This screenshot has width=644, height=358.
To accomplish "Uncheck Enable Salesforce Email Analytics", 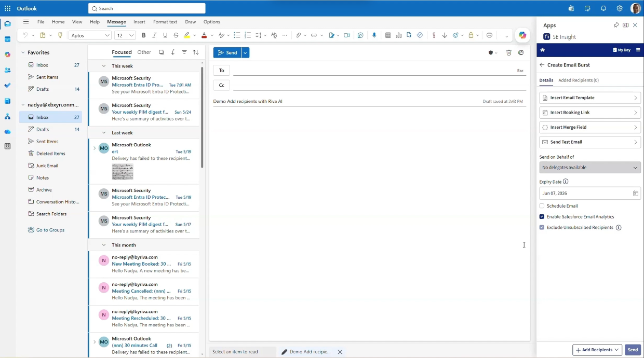I will [542, 217].
